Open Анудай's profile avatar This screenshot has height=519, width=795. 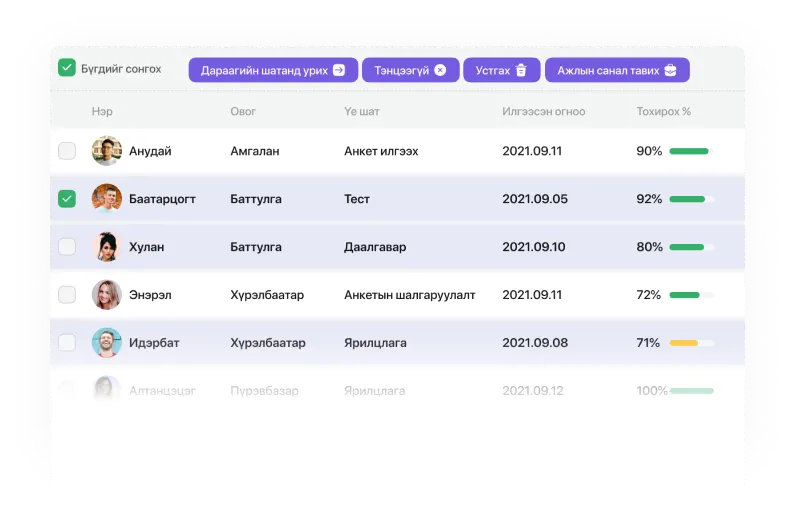tap(107, 151)
